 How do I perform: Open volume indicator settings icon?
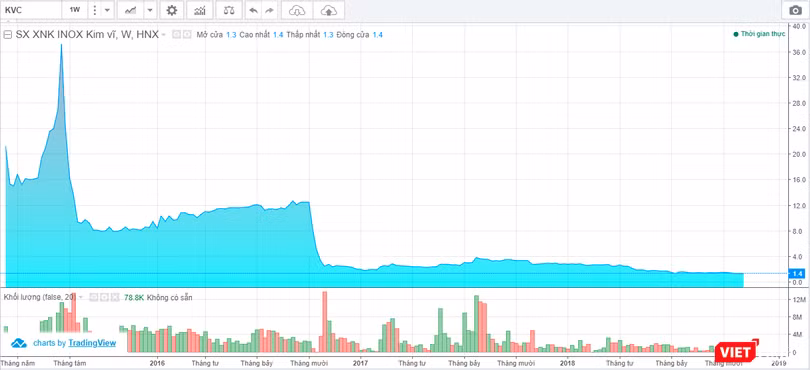coord(104,298)
